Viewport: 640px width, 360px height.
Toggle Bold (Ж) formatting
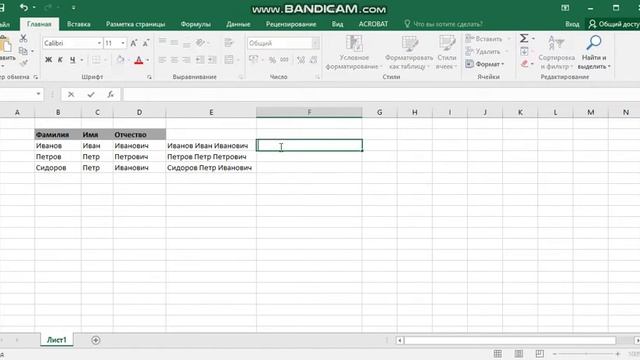(x=48, y=60)
